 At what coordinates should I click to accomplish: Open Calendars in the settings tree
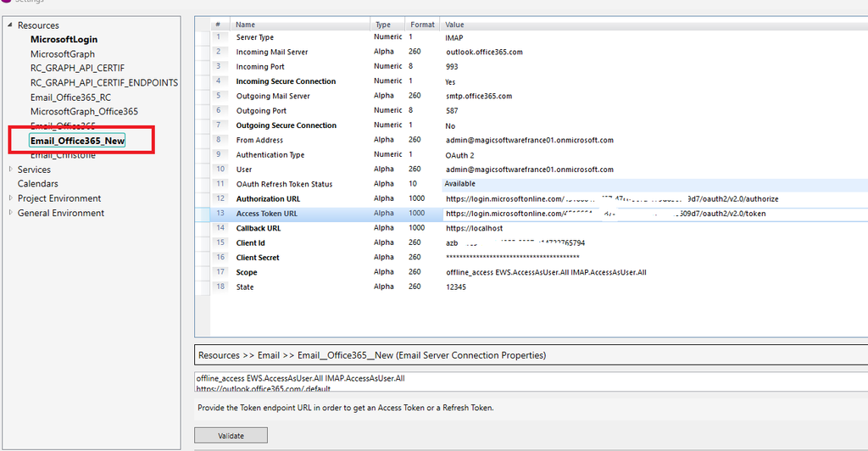point(37,184)
